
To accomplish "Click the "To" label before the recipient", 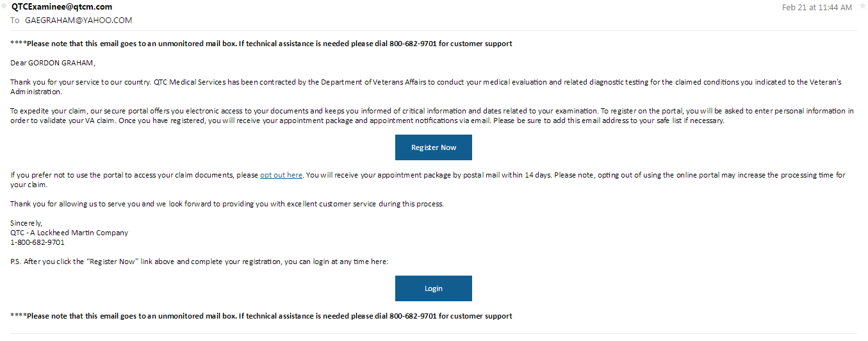I will (15, 21).
